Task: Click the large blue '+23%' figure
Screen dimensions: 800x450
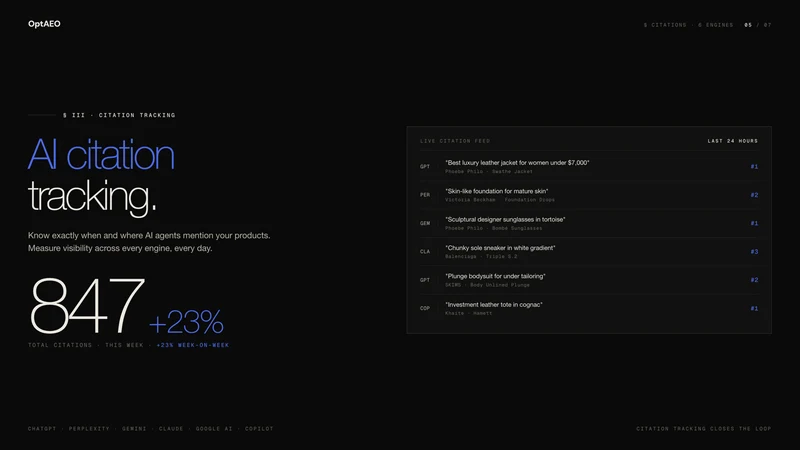Action: tap(186, 321)
